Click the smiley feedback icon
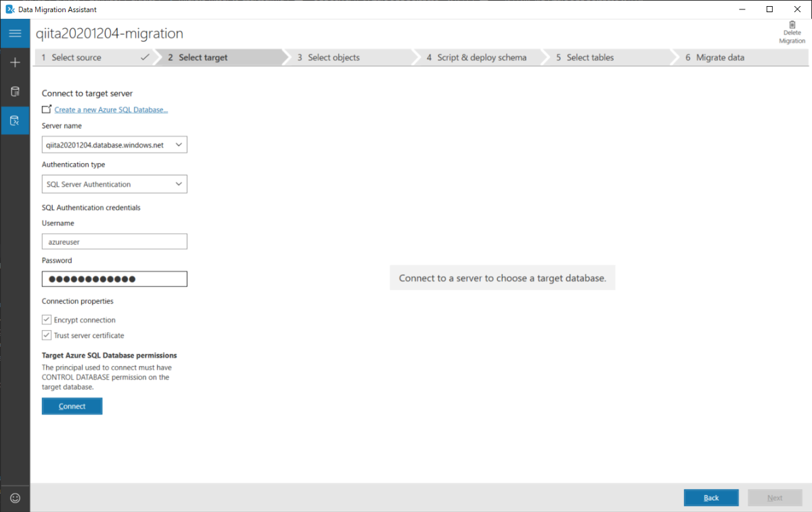Viewport: 812px width, 512px height. click(15, 498)
